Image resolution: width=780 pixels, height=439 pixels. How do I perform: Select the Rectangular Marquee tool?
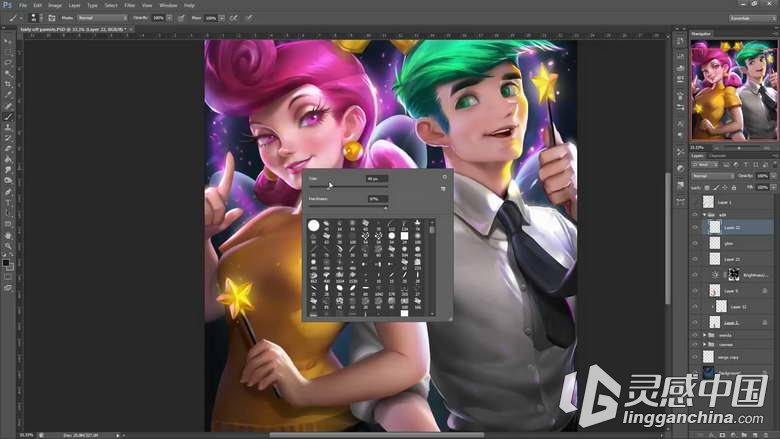tap(7, 52)
